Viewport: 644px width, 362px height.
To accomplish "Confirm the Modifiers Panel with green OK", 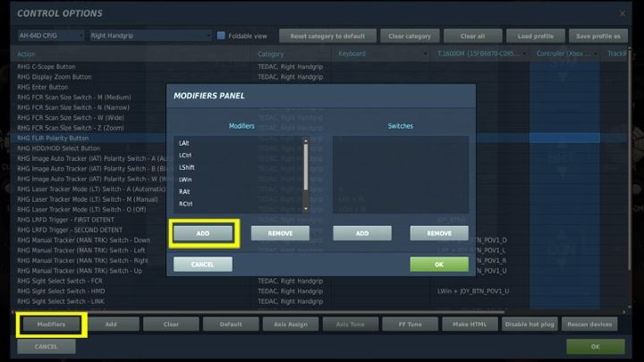I will pos(439,265).
